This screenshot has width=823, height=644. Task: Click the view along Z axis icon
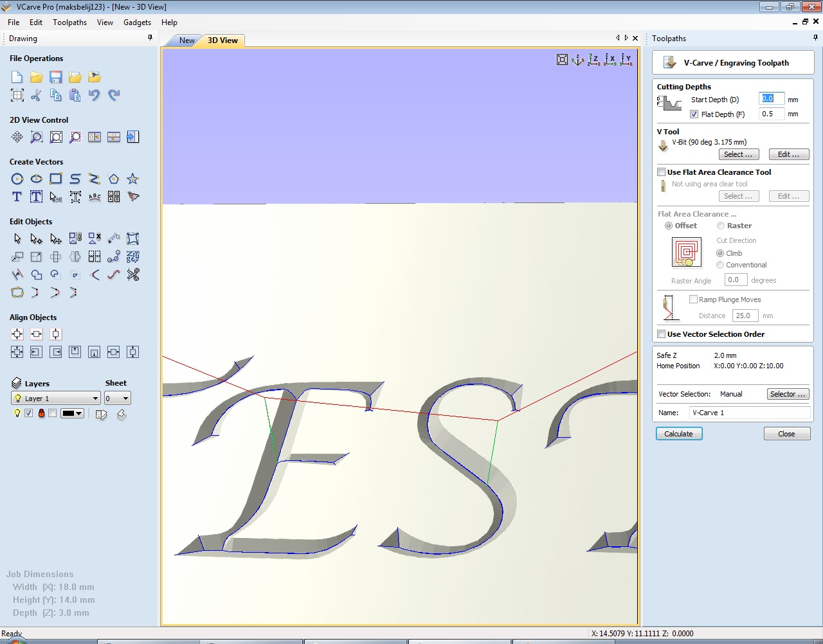[x=594, y=60]
